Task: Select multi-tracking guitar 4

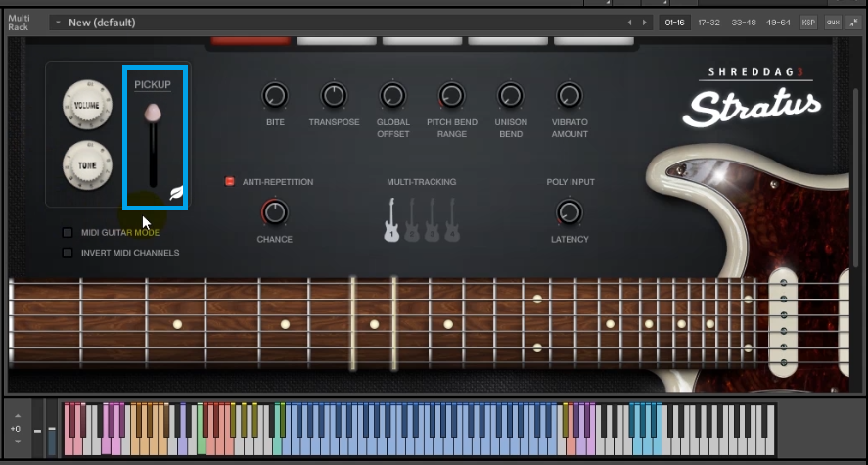Action: (x=452, y=219)
